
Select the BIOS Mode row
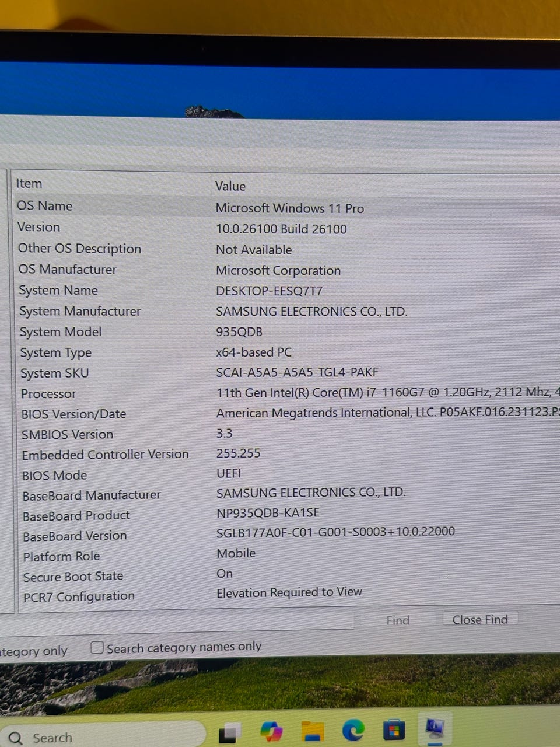[x=287, y=475]
